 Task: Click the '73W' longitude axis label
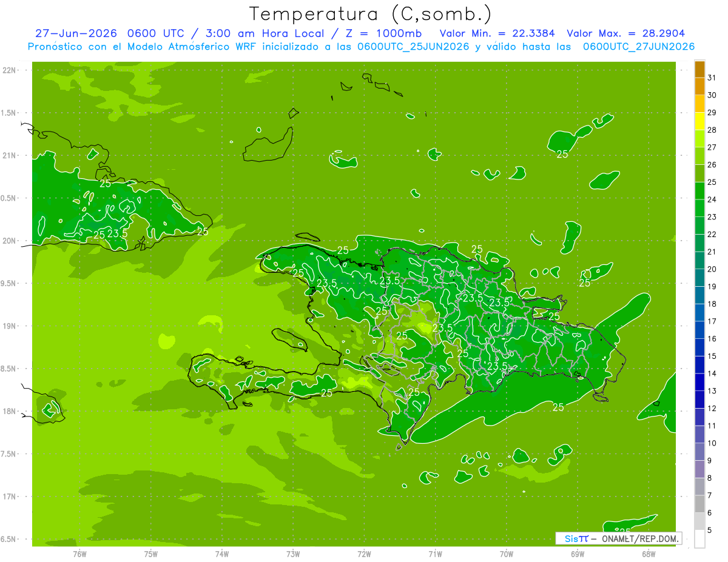(x=293, y=554)
